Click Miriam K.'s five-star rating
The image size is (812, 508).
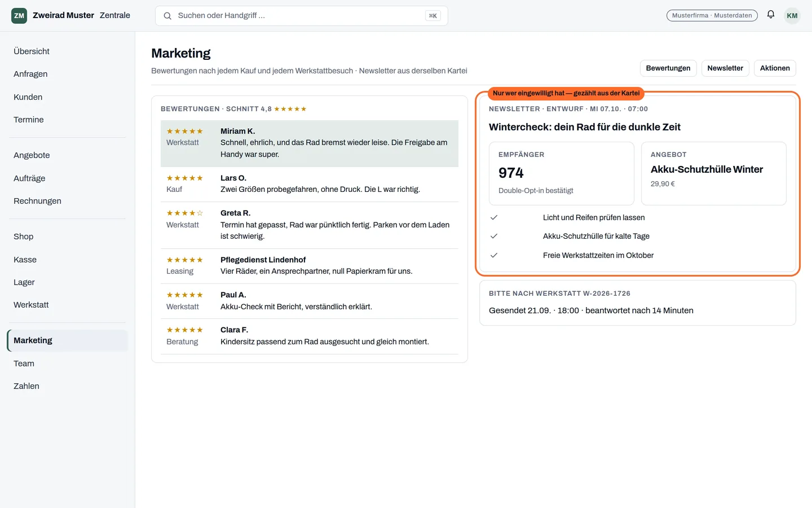point(184,131)
